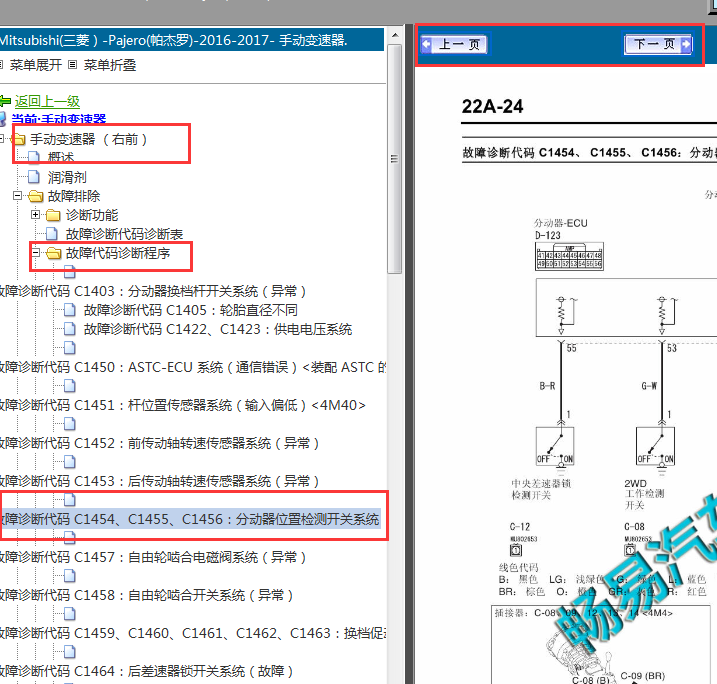Click page icon above C1452 entry
This screenshot has height=684, width=717.
[x=70, y=424]
